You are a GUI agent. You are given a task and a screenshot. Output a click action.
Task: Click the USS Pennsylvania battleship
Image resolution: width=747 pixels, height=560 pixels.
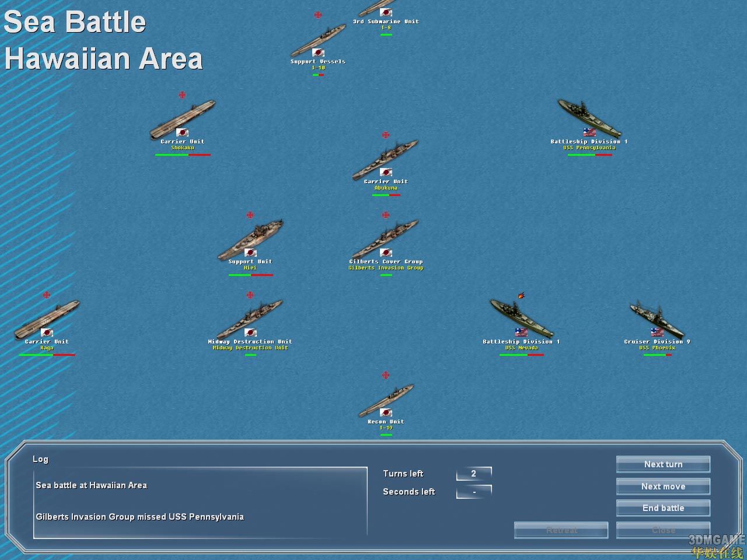589,117
